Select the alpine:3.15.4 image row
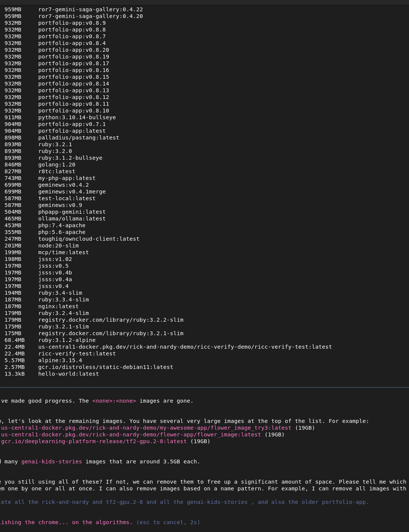 click(x=60, y=360)
